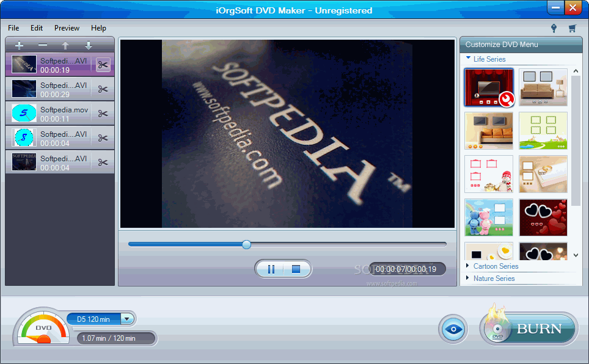Click the template list scrollbar thumb
The width and height of the screenshot is (589, 364).
[576, 141]
